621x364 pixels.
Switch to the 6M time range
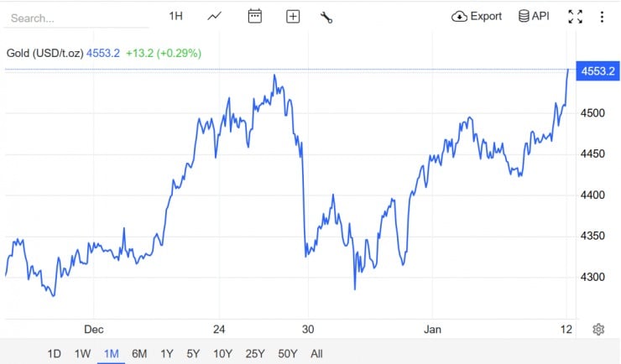[139, 354]
